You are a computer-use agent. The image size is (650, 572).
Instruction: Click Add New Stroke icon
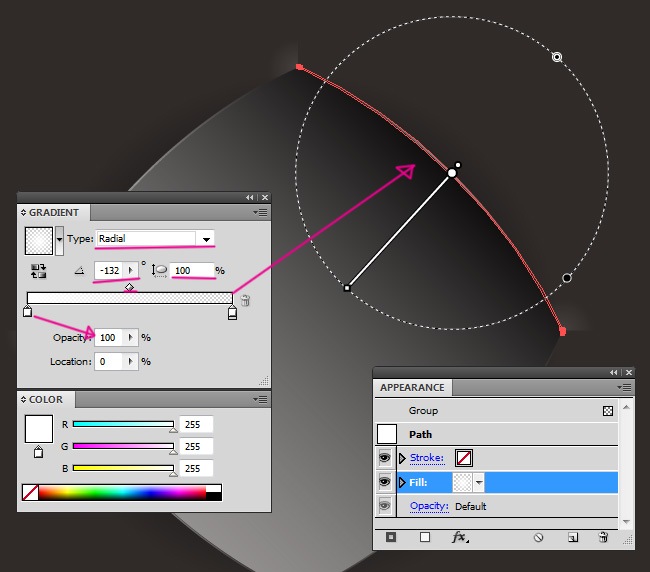[391, 537]
